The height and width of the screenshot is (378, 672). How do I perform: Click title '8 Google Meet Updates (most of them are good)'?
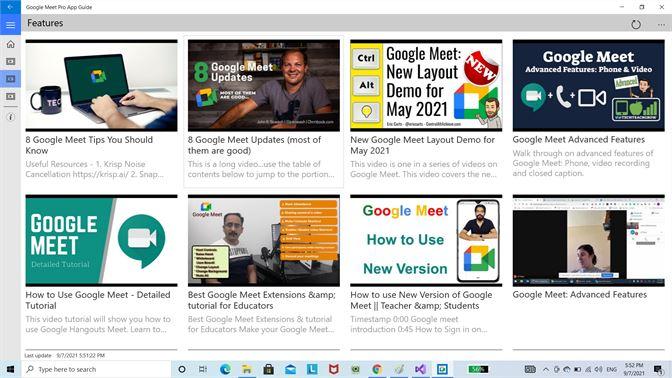pyautogui.click(x=254, y=145)
